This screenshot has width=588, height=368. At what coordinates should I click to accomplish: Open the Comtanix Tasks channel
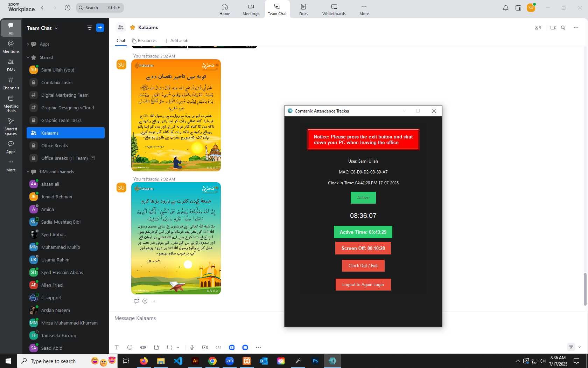pyautogui.click(x=65, y=82)
